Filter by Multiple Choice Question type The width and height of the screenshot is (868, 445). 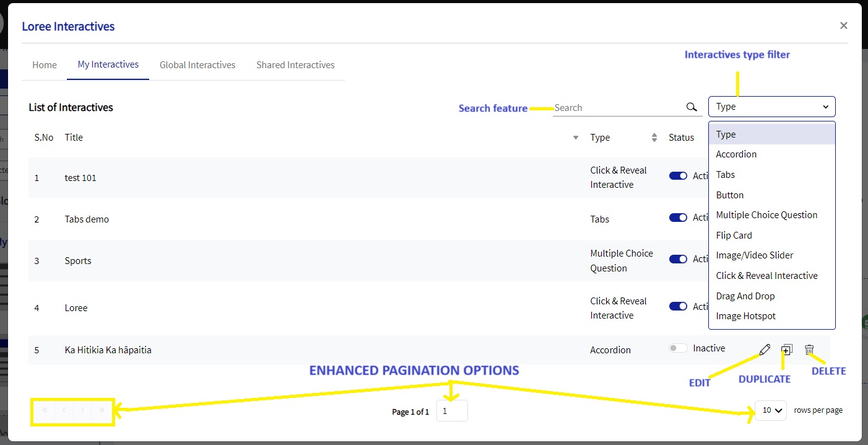(772, 215)
